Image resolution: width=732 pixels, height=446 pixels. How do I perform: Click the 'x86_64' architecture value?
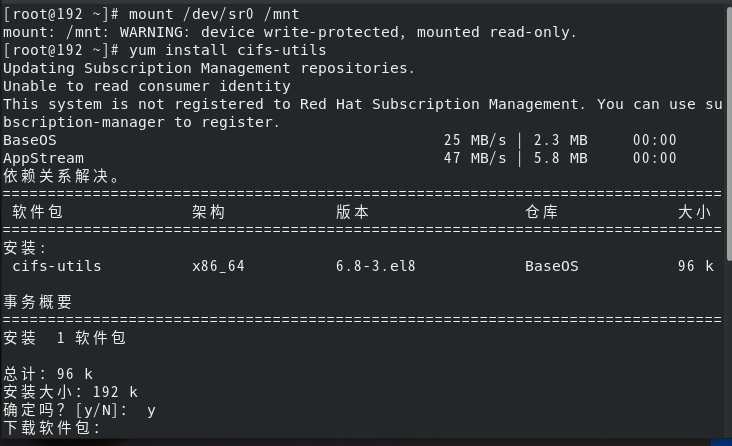click(x=218, y=266)
